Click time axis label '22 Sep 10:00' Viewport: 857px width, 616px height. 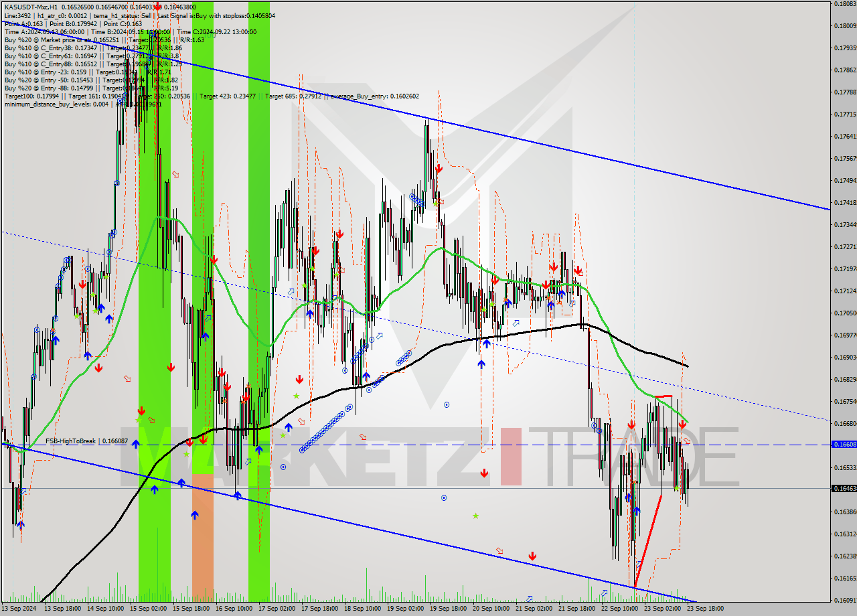coord(620,609)
